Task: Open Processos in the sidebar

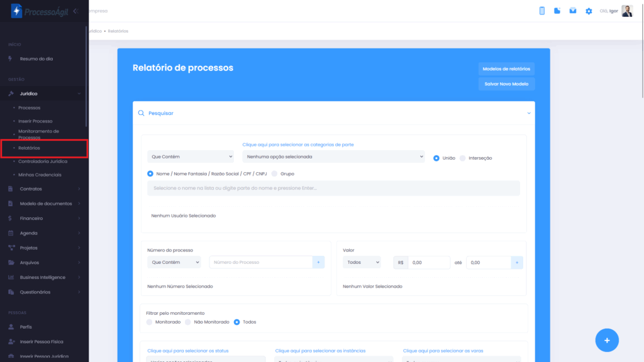Action: click(30, 107)
